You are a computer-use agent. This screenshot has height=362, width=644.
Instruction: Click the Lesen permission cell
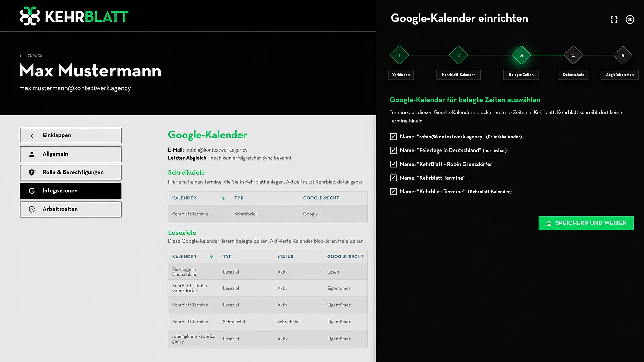[333, 272]
